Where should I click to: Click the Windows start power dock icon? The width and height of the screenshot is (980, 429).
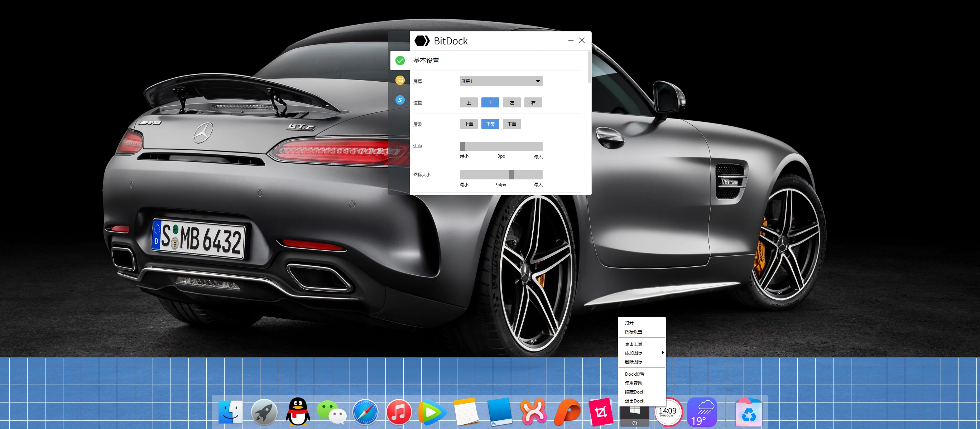pyautogui.click(x=634, y=416)
